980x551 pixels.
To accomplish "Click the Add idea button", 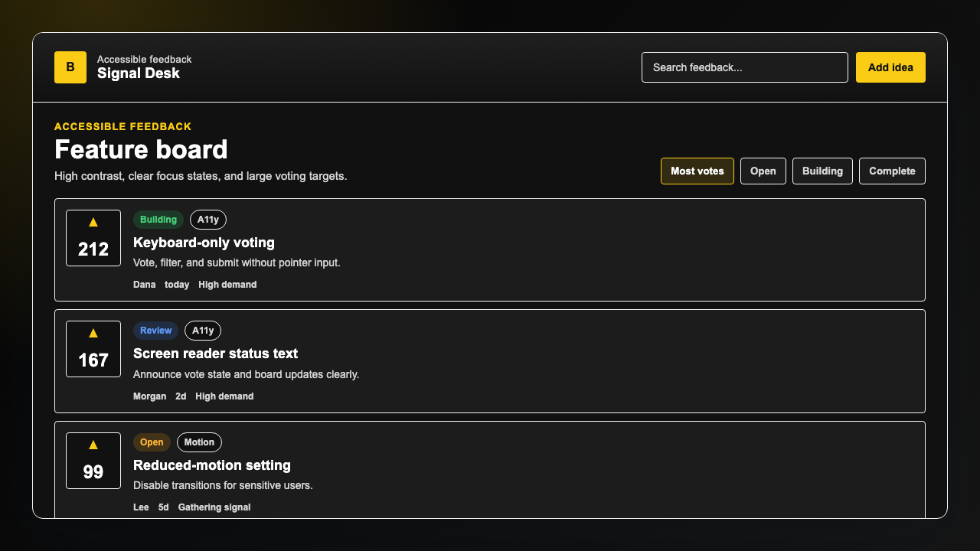I will coord(890,67).
